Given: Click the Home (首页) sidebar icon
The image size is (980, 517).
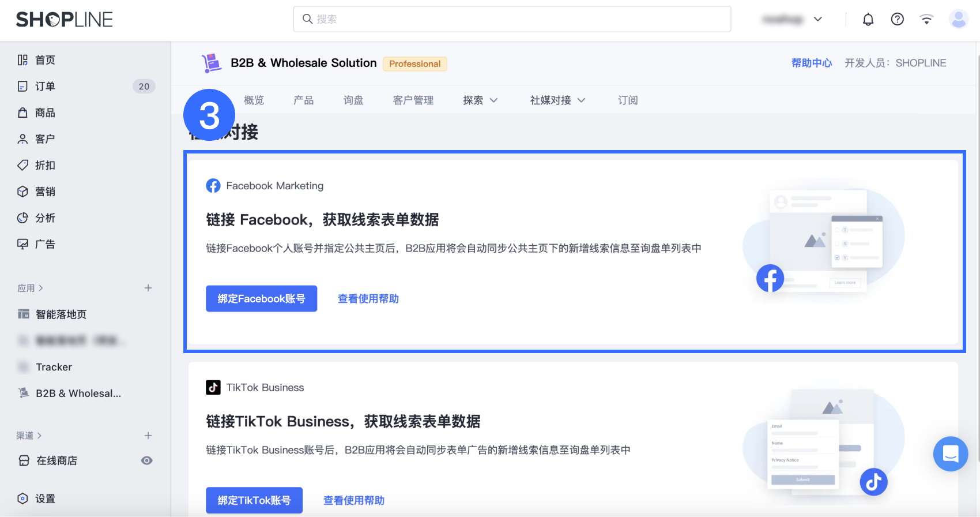Looking at the screenshot, I should pos(22,60).
